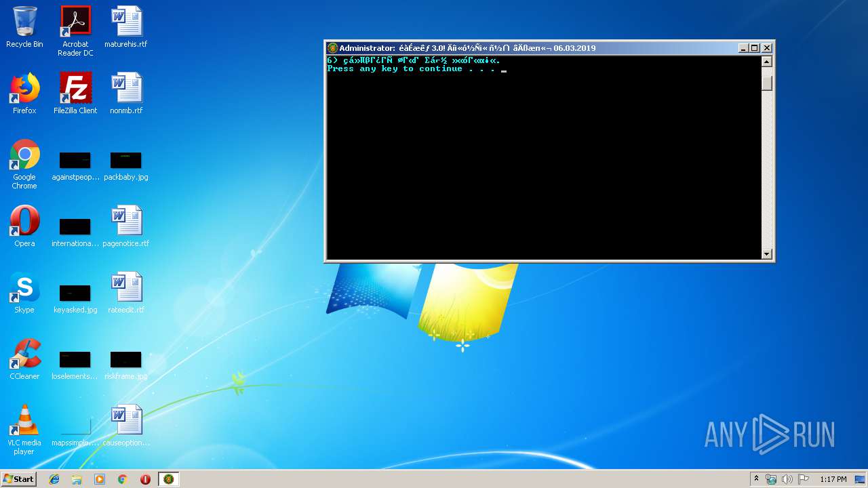868x488 pixels.
Task: Launch Firefox desktop shortcut
Action: [24, 94]
